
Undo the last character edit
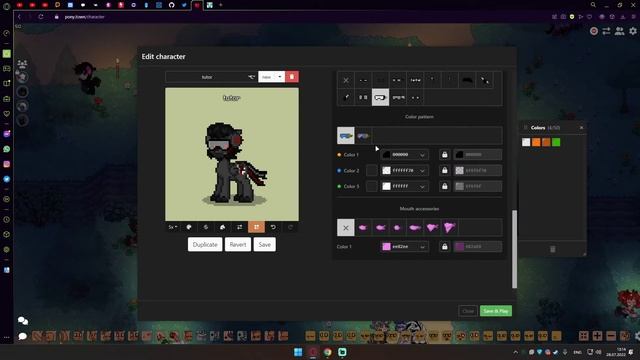(273, 227)
